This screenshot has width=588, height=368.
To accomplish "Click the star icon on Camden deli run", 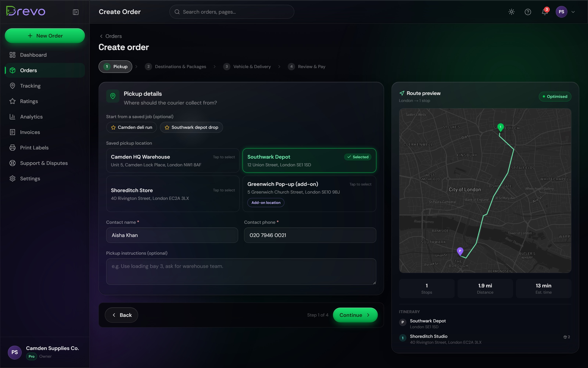I will click(113, 127).
